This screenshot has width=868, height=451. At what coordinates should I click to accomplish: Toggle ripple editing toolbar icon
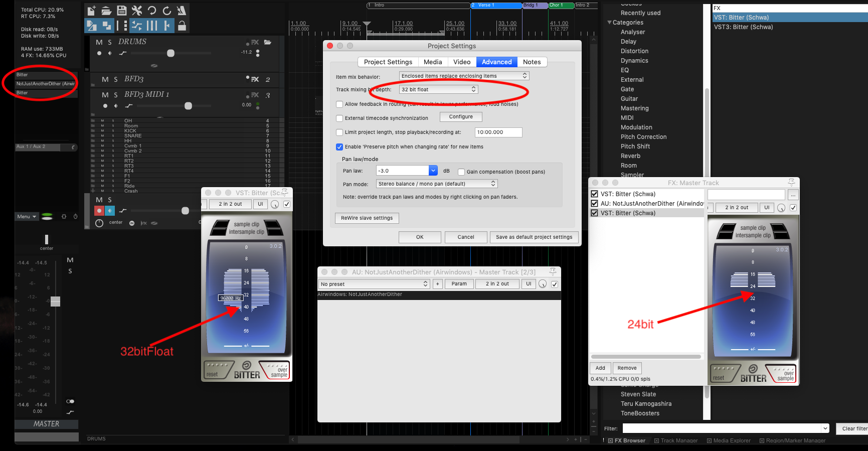click(121, 26)
